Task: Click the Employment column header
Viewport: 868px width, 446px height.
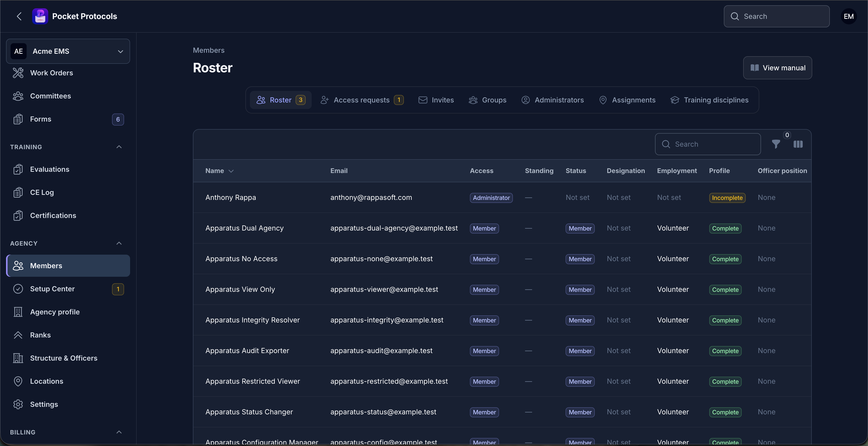Action: click(677, 171)
